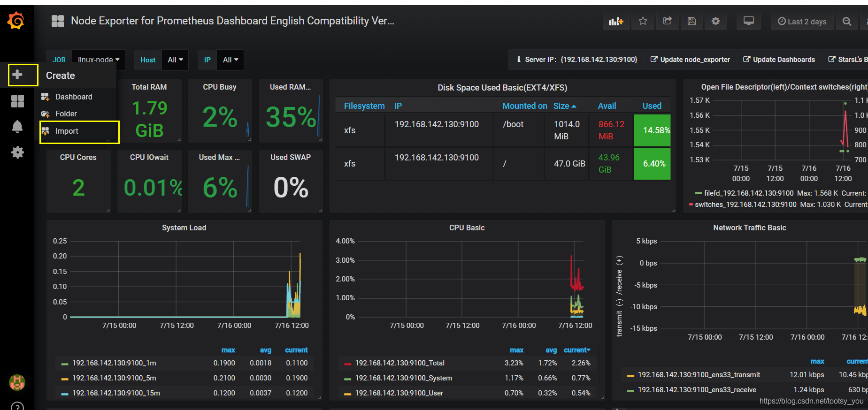Sort table by Filesystem column header
The image size is (868, 410).
tap(364, 106)
